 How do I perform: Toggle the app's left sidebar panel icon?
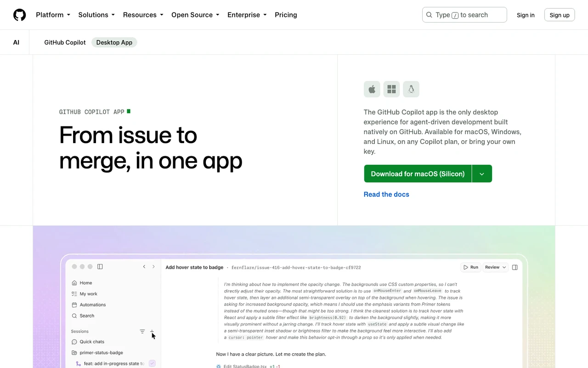tap(100, 267)
